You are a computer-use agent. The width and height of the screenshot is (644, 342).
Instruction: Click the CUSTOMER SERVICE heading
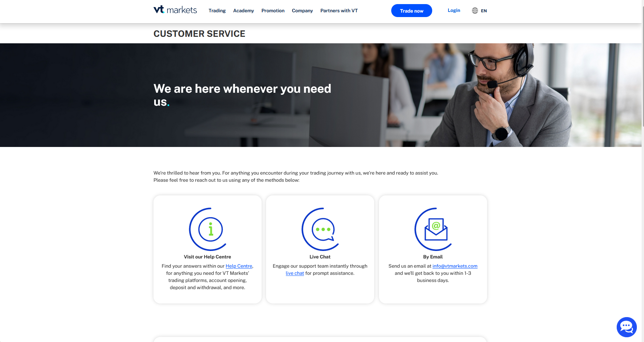pyautogui.click(x=199, y=34)
